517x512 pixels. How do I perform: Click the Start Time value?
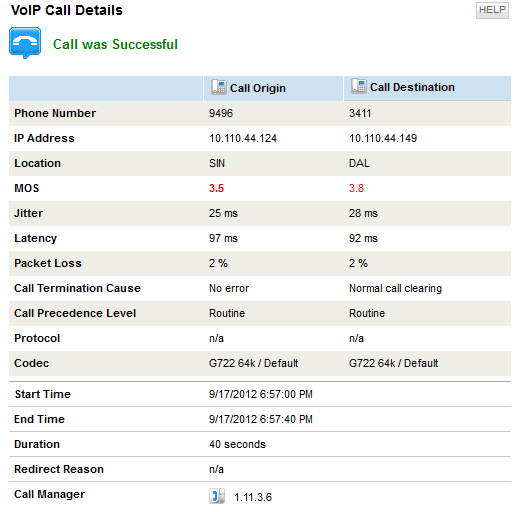pos(261,394)
